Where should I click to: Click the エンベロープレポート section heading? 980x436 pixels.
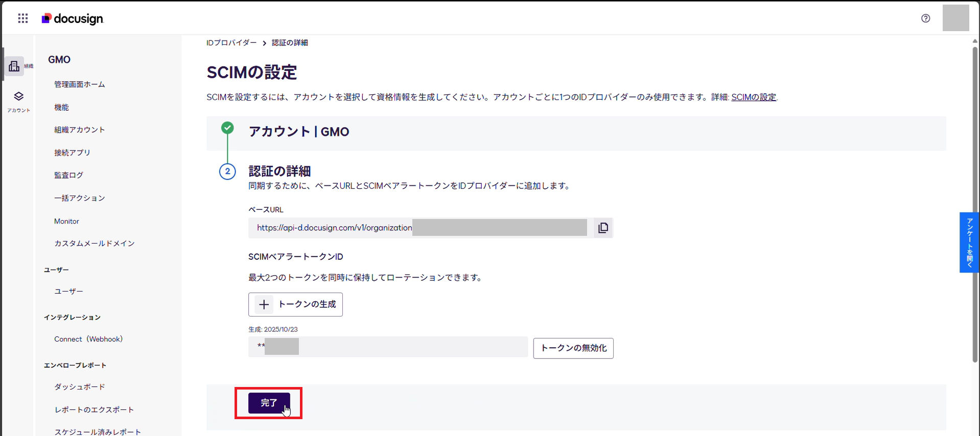(x=75, y=366)
